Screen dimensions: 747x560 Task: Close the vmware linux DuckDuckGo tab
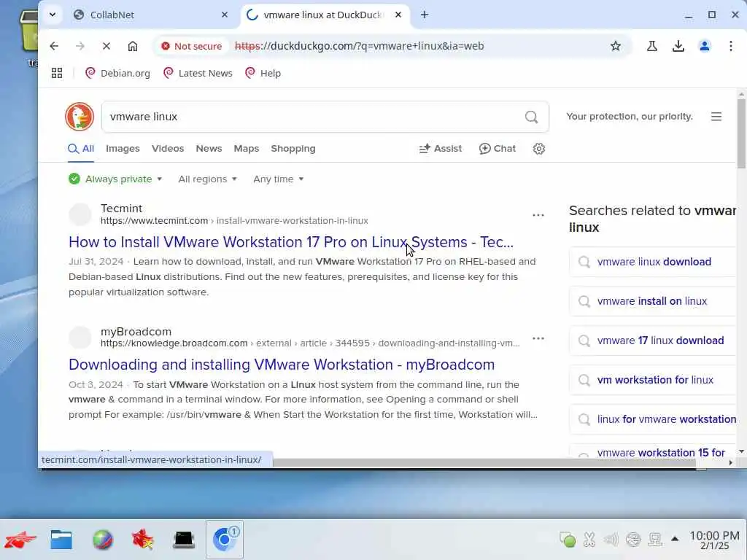[398, 15]
